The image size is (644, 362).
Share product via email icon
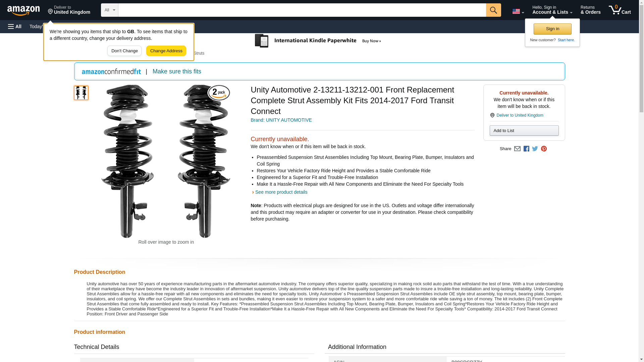point(517,149)
